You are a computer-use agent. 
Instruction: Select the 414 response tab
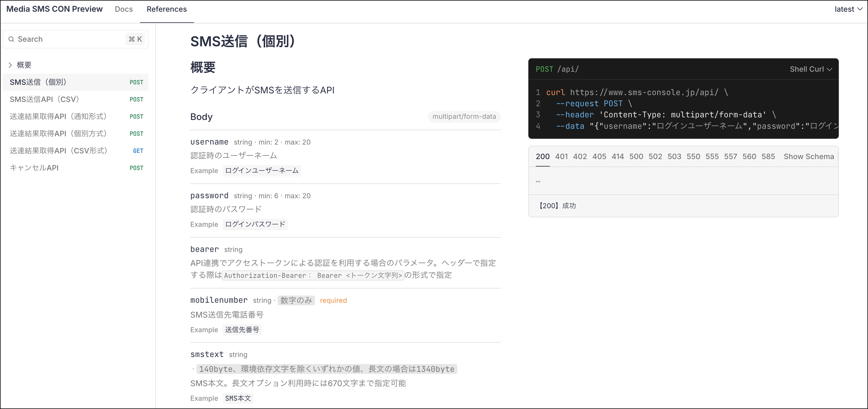click(618, 157)
